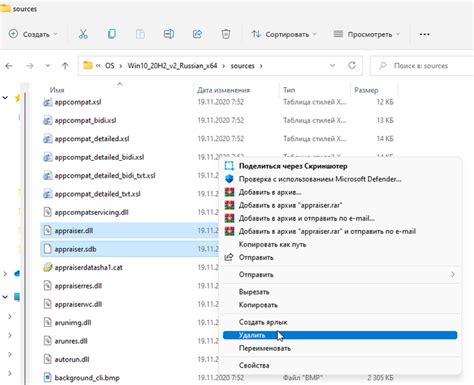Sort by Размер column header
The height and width of the screenshot is (385, 474).
(x=366, y=90)
